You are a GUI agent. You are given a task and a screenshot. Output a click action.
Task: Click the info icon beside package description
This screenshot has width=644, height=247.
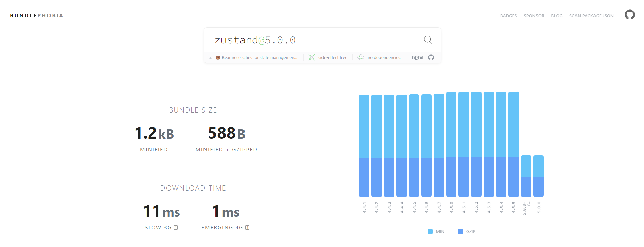pyautogui.click(x=210, y=57)
